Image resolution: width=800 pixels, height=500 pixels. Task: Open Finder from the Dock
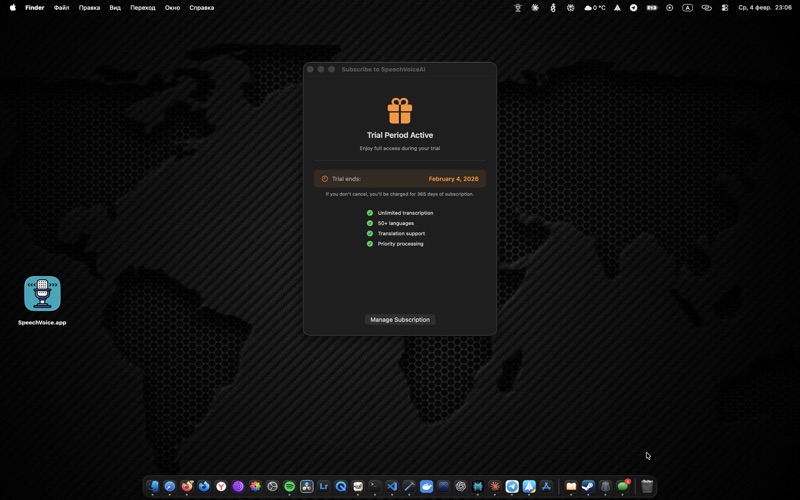[153, 486]
